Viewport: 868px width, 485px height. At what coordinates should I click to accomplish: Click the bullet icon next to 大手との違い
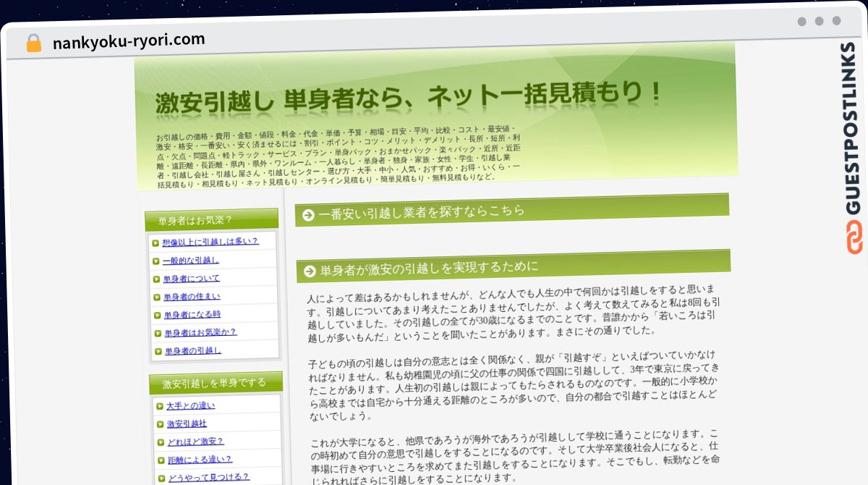pyautogui.click(x=159, y=405)
